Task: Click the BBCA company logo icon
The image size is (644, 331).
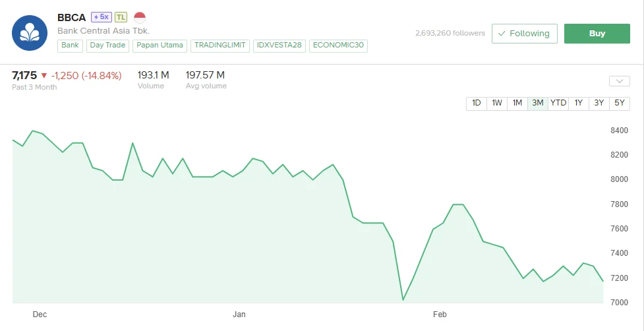Action: [x=30, y=32]
